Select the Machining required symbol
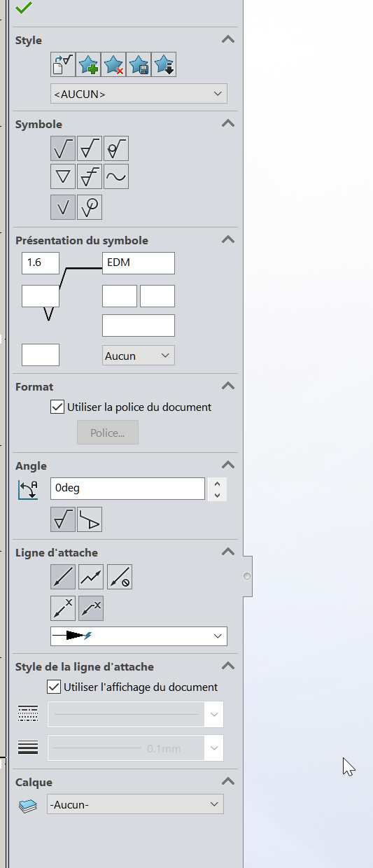 click(90, 148)
